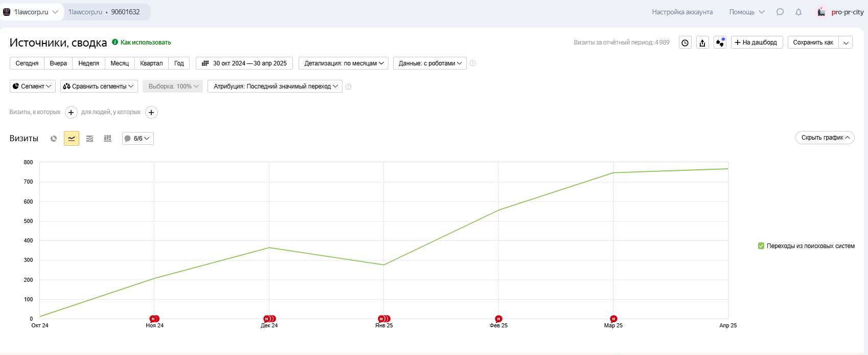Click the export report icon
The image size is (868, 355).
coord(702,43)
